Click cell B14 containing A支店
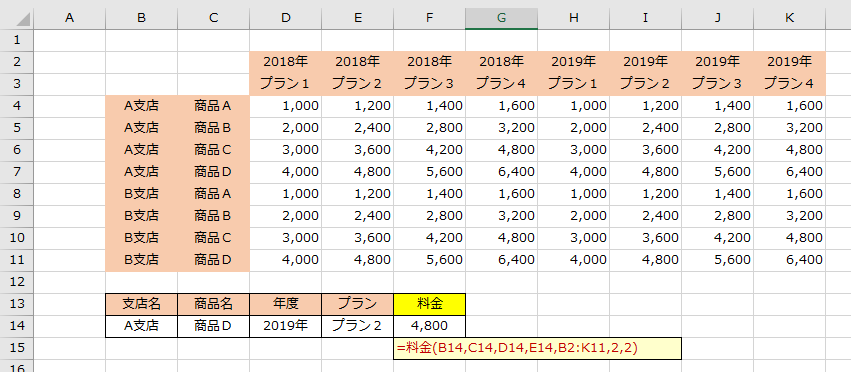The width and height of the screenshot is (851, 372). click(x=142, y=326)
